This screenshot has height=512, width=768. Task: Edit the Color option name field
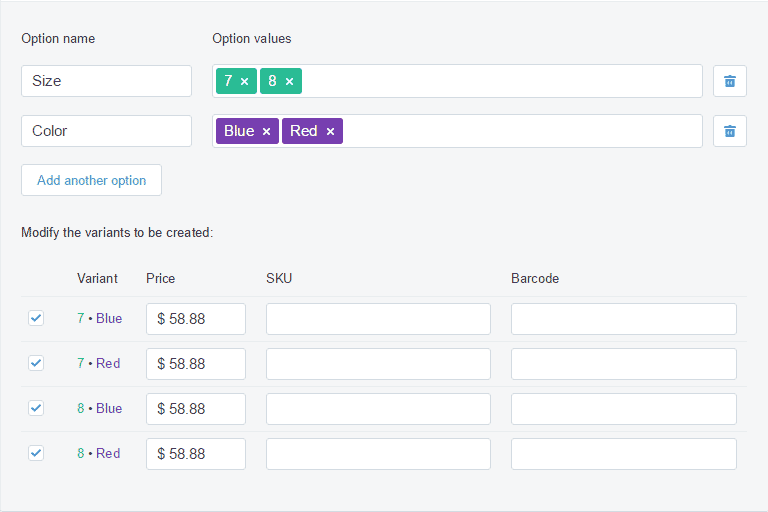click(106, 131)
